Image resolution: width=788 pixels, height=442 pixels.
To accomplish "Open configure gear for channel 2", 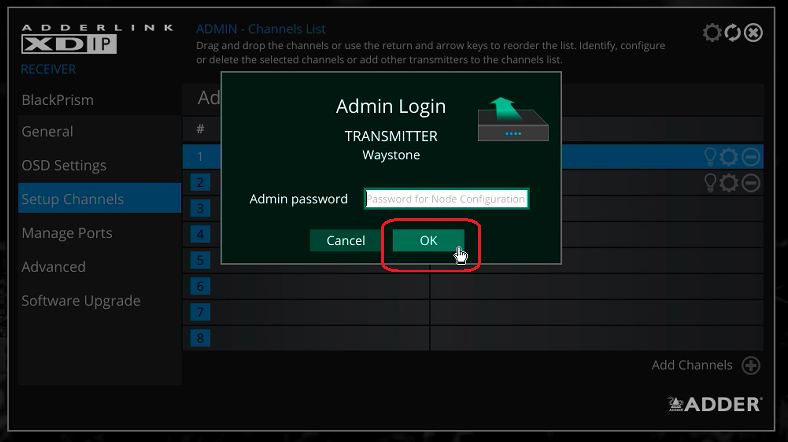I will coord(730,182).
